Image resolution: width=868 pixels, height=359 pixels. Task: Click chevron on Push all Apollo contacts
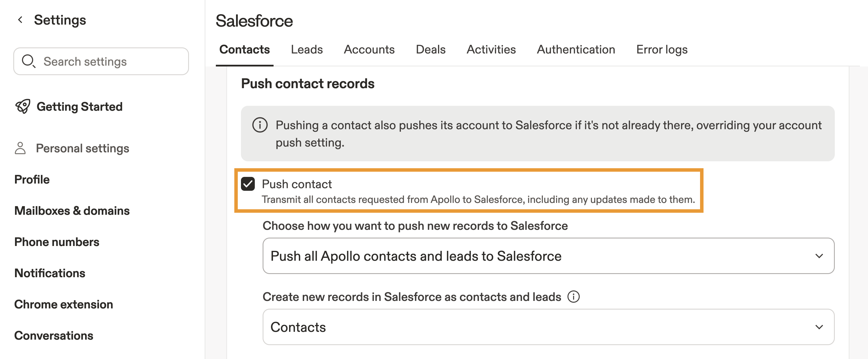coord(819,256)
